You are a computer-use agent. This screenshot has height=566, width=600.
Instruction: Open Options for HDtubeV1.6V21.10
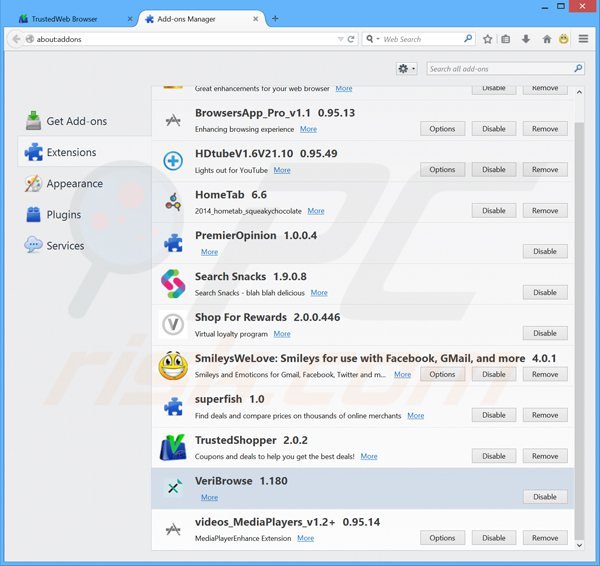[x=442, y=170]
